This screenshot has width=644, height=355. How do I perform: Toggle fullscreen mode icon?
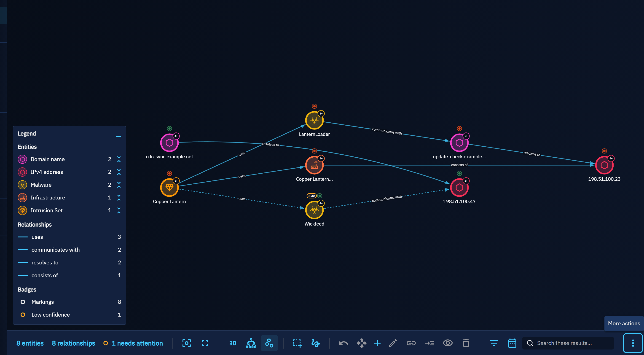(x=205, y=343)
